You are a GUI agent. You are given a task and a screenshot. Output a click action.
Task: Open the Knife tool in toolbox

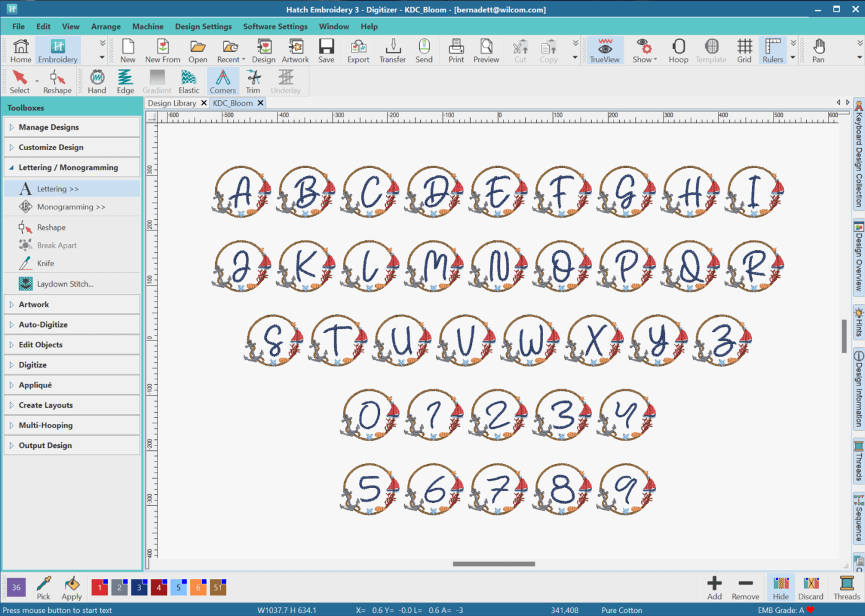(45, 263)
